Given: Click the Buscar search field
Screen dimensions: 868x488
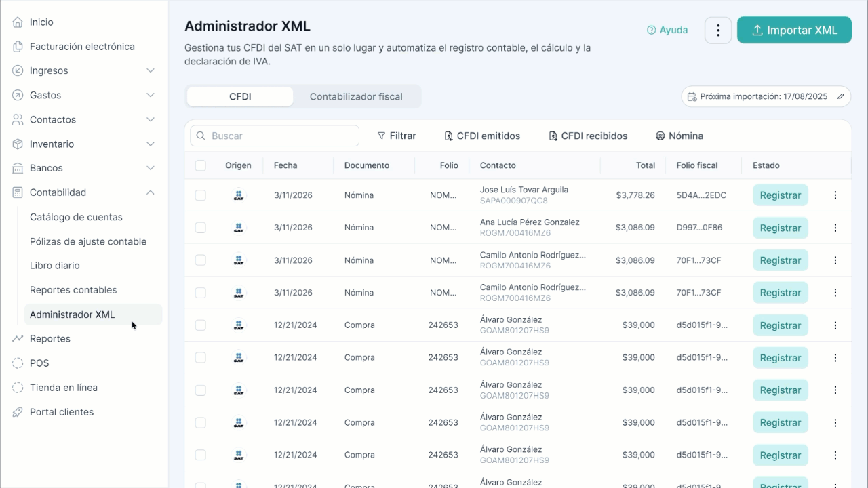Looking at the screenshot, I should click(275, 136).
